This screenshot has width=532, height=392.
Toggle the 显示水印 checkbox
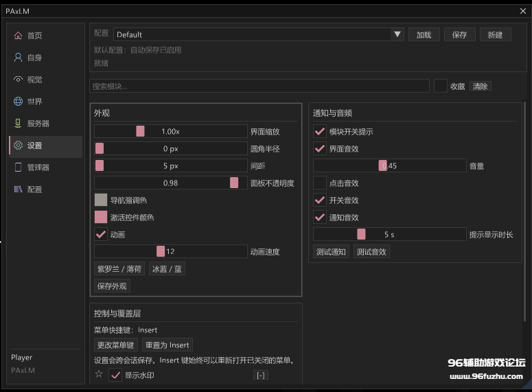pyautogui.click(x=115, y=375)
